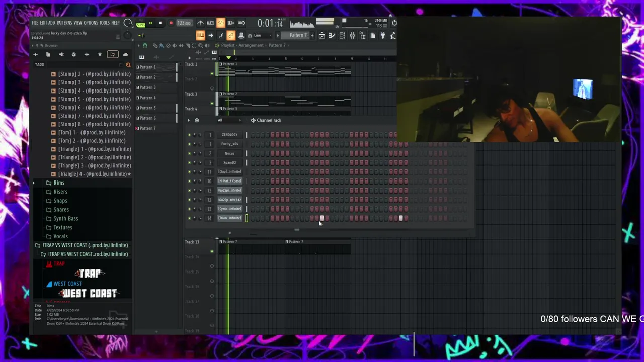The image size is (644, 362).
Task: Open the FILE menu
Action: tap(35, 23)
